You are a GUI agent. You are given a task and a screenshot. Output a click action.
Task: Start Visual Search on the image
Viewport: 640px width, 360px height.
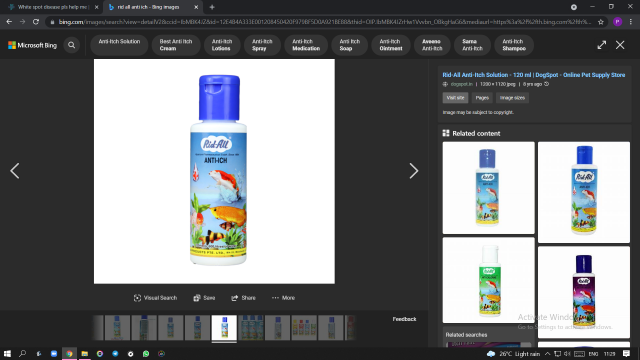coord(155,298)
